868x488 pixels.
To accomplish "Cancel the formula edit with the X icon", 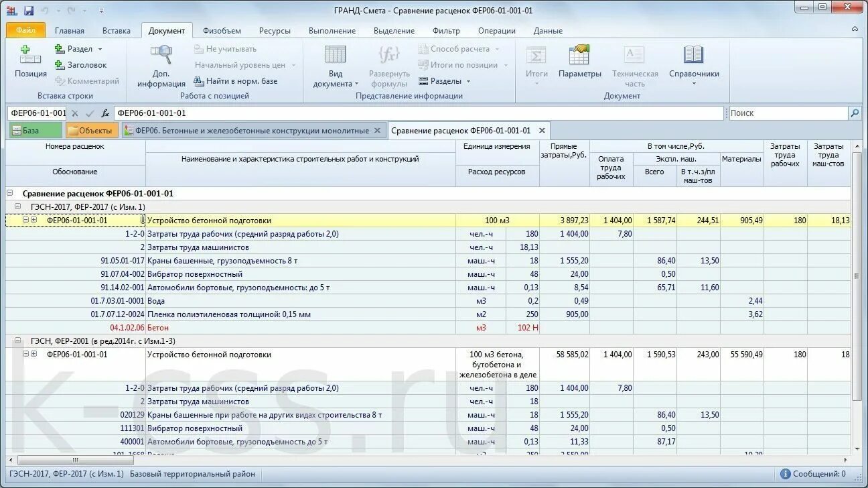I will 75,113.
